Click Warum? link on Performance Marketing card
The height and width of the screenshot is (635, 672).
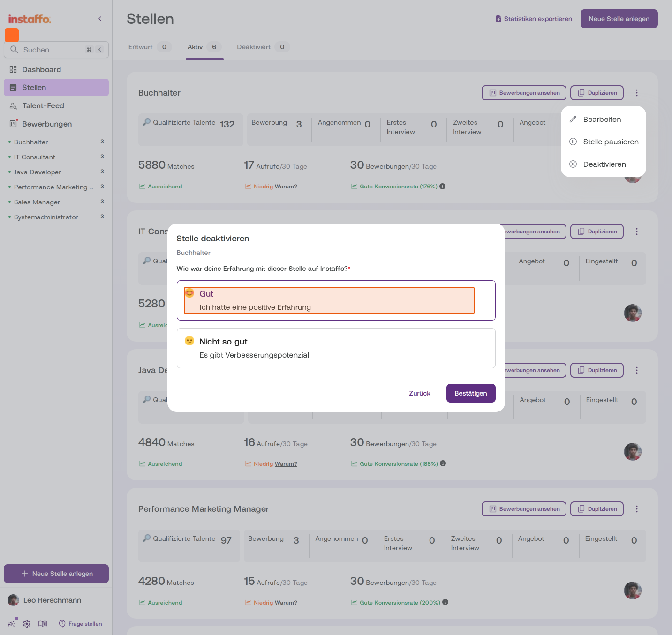pos(286,603)
